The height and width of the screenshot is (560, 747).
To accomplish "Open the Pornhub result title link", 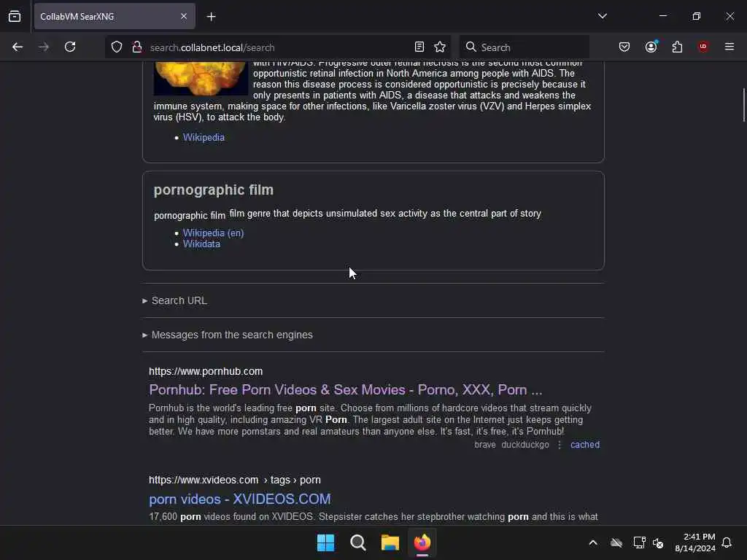I will (x=345, y=389).
